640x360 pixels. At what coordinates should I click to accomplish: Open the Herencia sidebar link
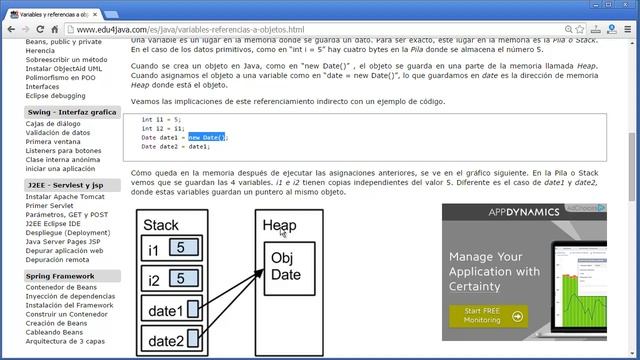point(40,51)
